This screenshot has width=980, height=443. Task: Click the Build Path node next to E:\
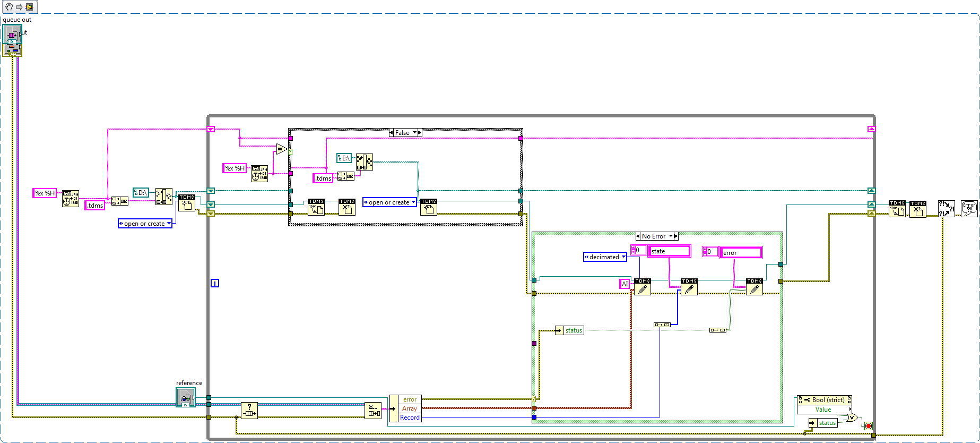[x=365, y=162]
